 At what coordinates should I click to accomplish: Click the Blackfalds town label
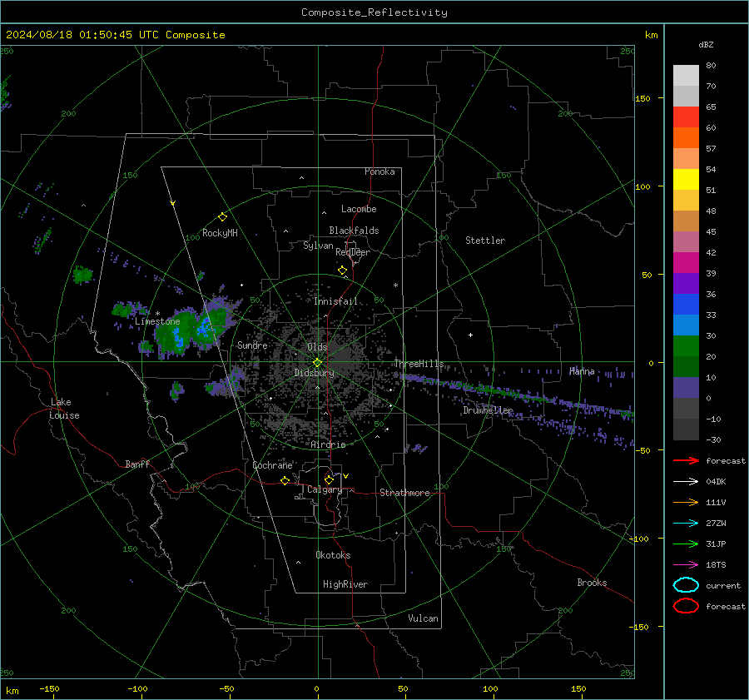pos(354,231)
